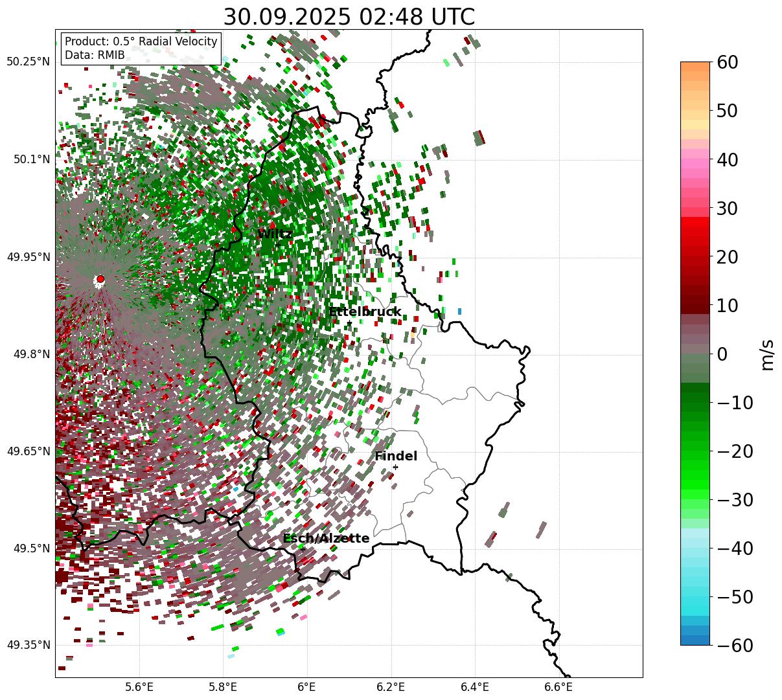Image resolution: width=782 pixels, height=700 pixels.
Task: Click the colorbar 50 tick label
Action: (726, 111)
